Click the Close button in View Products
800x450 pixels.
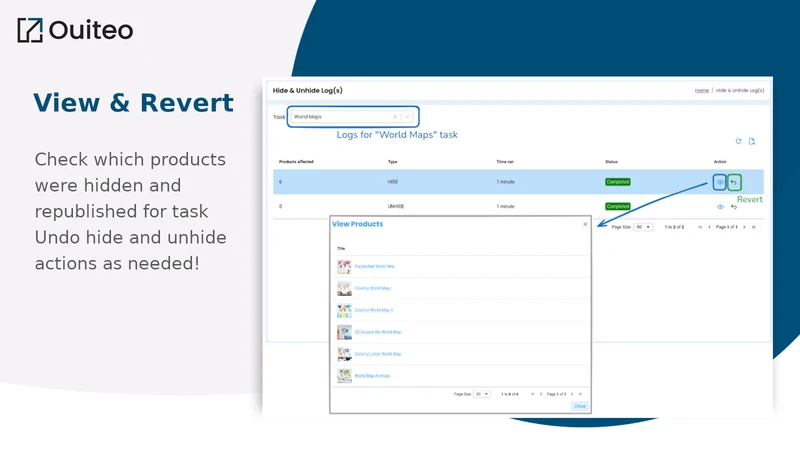pyautogui.click(x=580, y=406)
